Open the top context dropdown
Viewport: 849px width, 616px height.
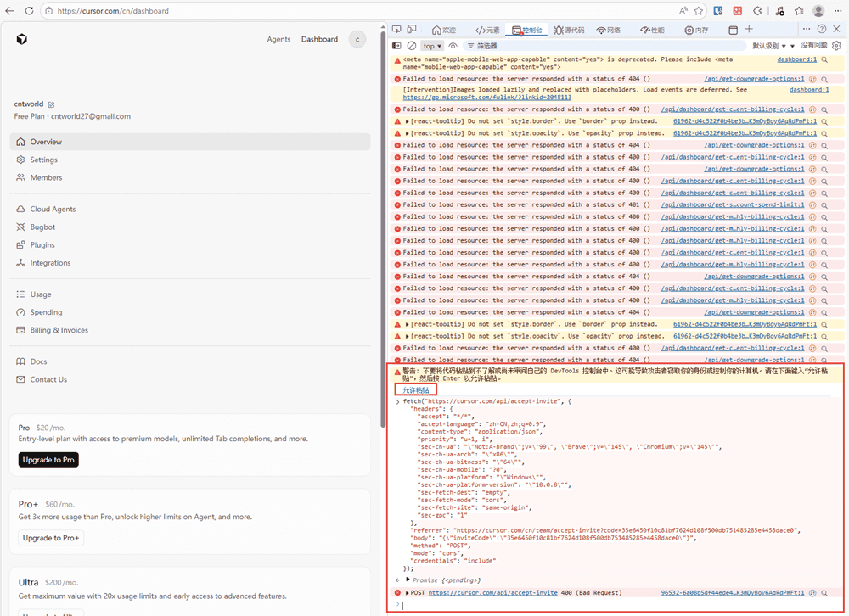pyautogui.click(x=432, y=46)
